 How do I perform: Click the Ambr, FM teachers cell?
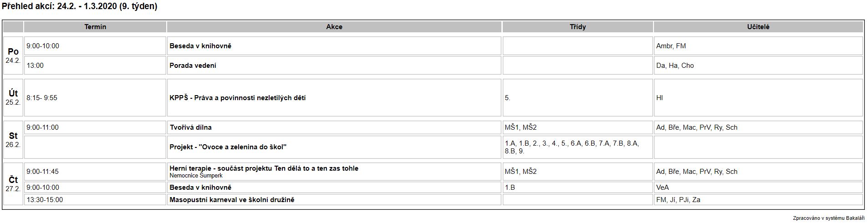758,46
